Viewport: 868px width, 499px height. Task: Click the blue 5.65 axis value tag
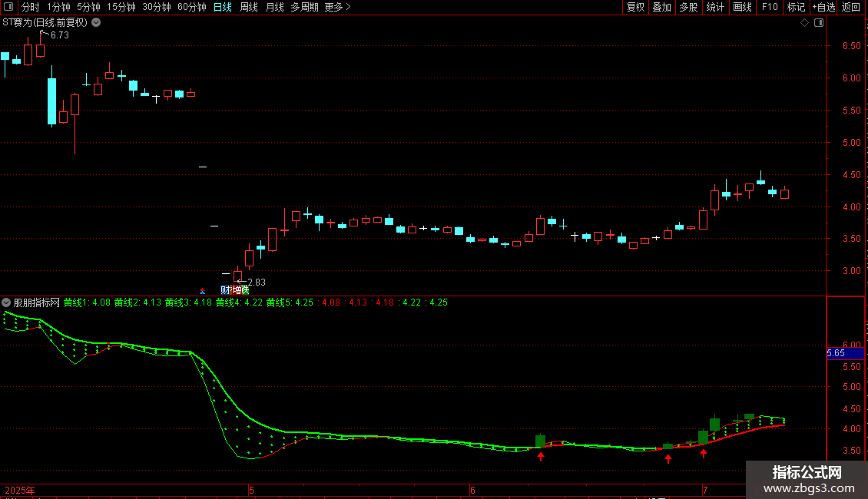point(845,353)
